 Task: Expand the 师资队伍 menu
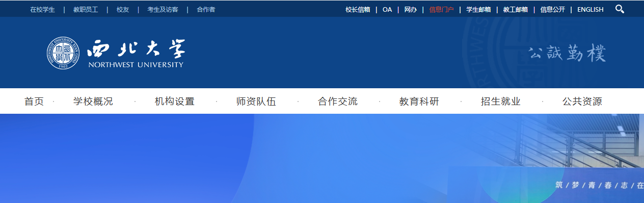[x=256, y=102]
